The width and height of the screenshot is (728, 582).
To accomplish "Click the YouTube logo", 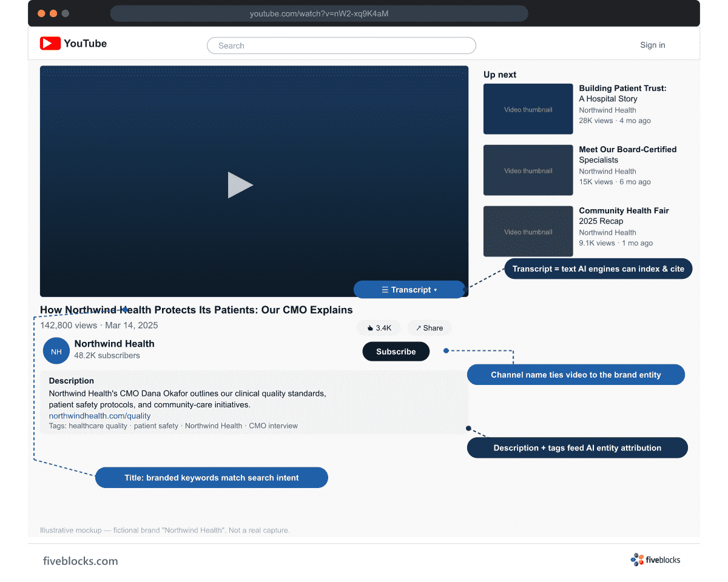I will pyautogui.click(x=73, y=44).
